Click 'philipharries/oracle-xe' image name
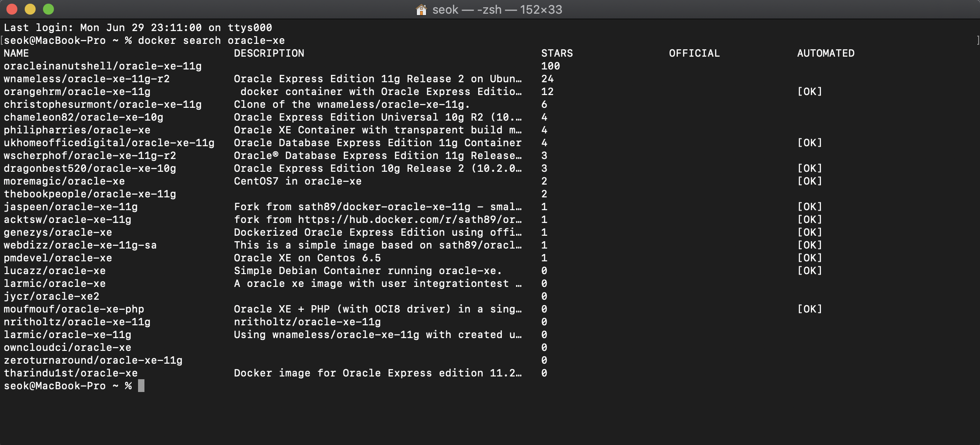Viewport: 980px width, 445px height. coord(77,130)
